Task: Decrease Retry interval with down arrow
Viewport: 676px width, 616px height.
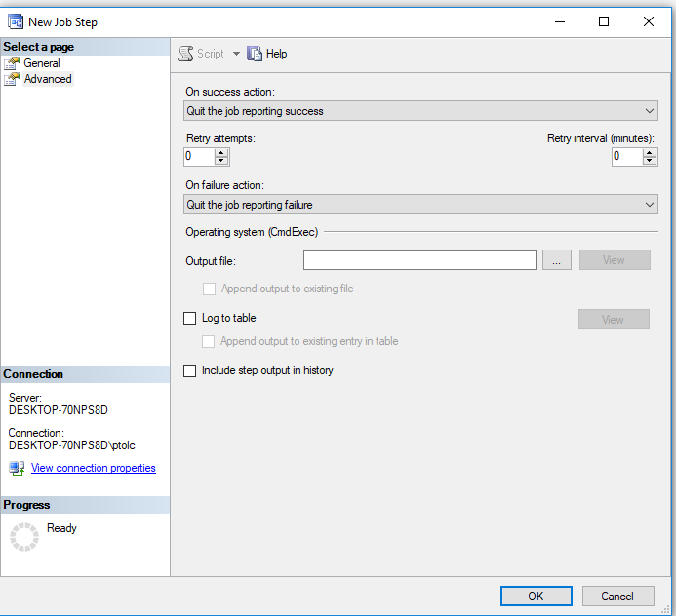Action: click(650, 161)
